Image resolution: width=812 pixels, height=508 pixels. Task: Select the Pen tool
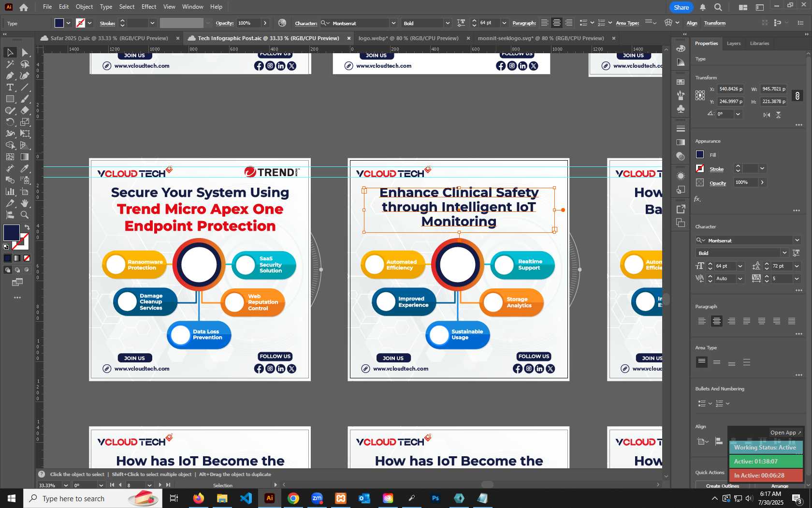(10, 75)
